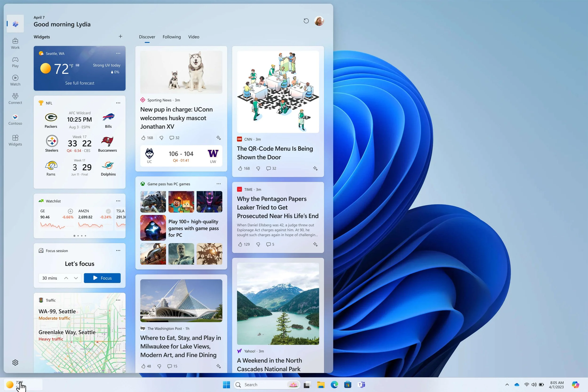The width and height of the screenshot is (588, 392).
Task: Click See full forecast link
Action: (79, 83)
